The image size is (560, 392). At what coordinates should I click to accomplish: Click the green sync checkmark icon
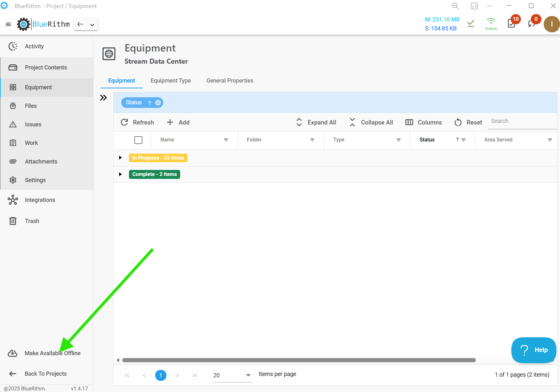coord(471,23)
